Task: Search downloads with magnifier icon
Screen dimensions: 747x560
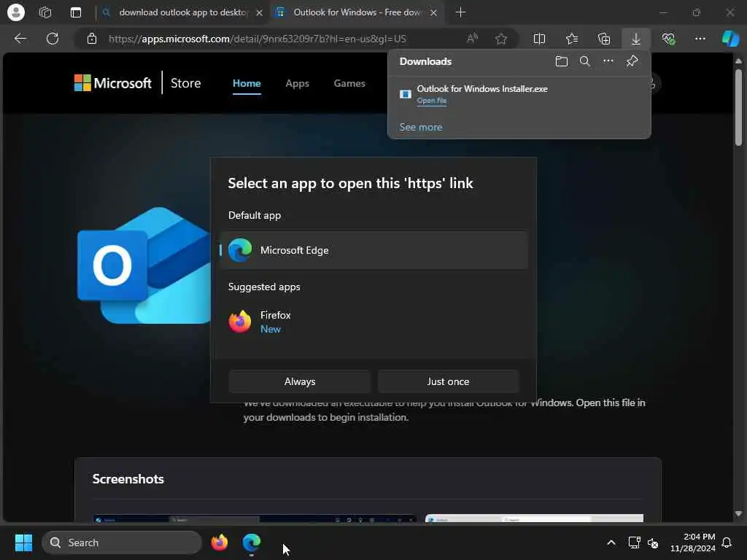Action: 584,61
